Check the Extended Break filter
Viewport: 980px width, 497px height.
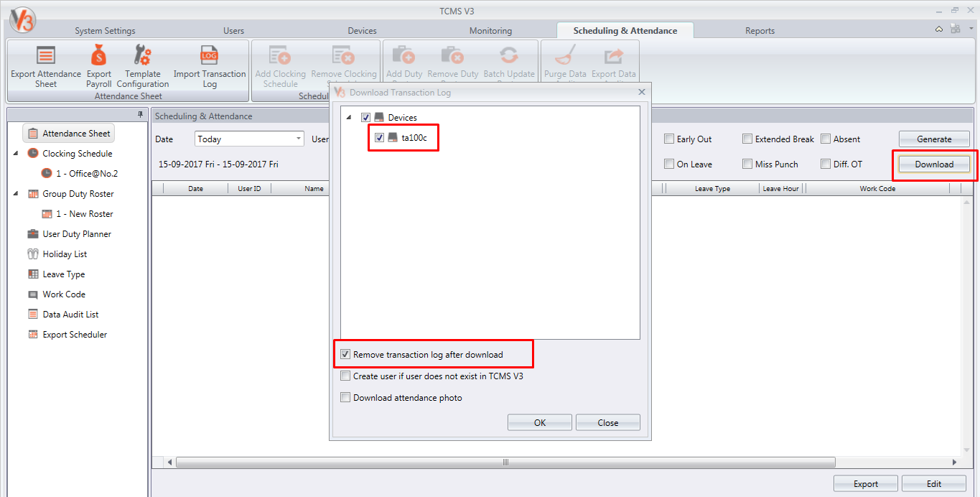click(x=747, y=139)
